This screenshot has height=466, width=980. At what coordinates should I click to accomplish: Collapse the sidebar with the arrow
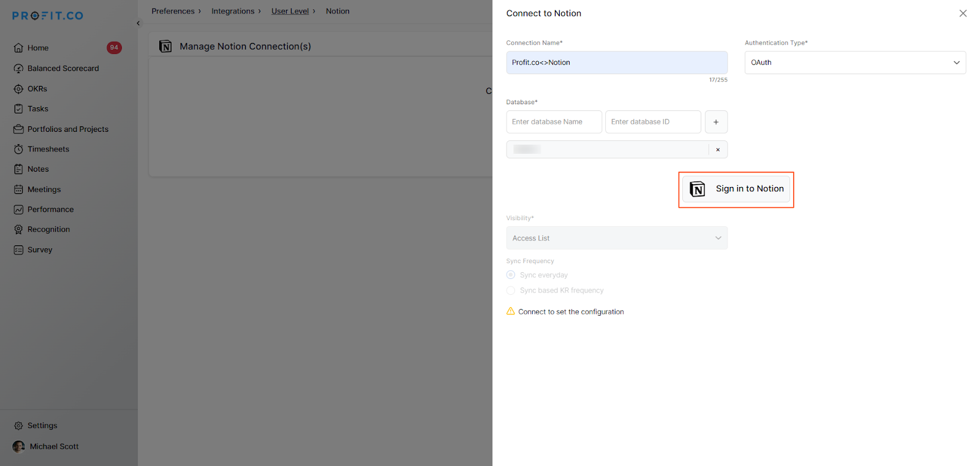point(138,23)
